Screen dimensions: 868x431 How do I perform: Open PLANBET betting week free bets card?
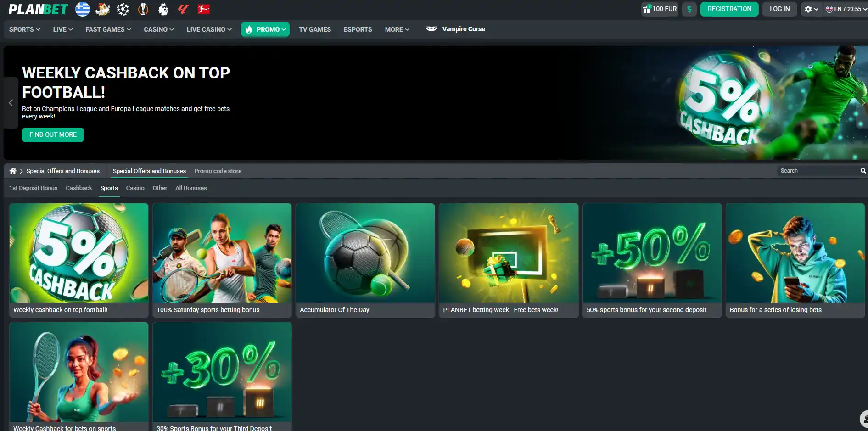[x=509, y=260]
